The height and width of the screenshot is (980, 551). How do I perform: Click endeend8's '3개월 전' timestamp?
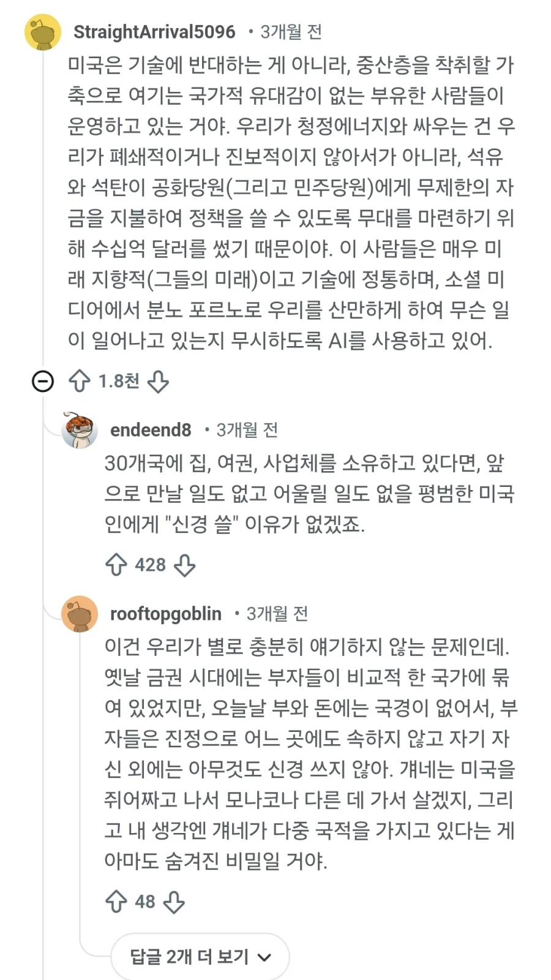point(246,431)
